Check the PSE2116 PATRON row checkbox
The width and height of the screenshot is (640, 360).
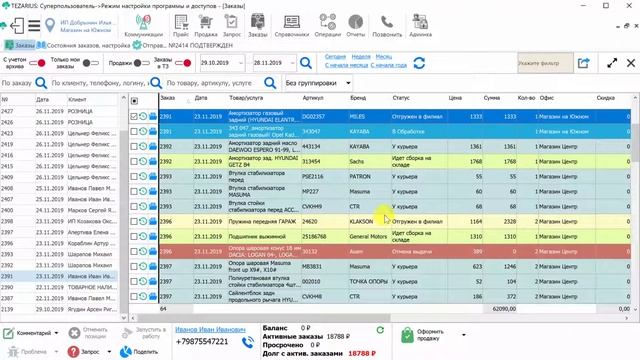pos(134,176)
